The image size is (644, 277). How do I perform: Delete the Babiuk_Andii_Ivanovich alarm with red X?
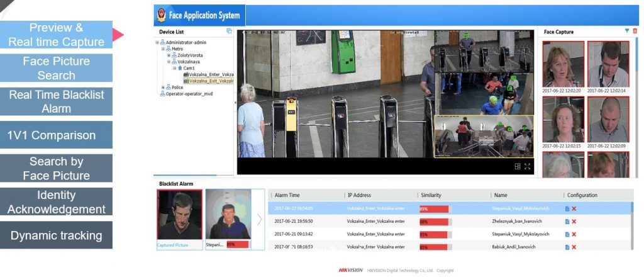tap(574, 247)
